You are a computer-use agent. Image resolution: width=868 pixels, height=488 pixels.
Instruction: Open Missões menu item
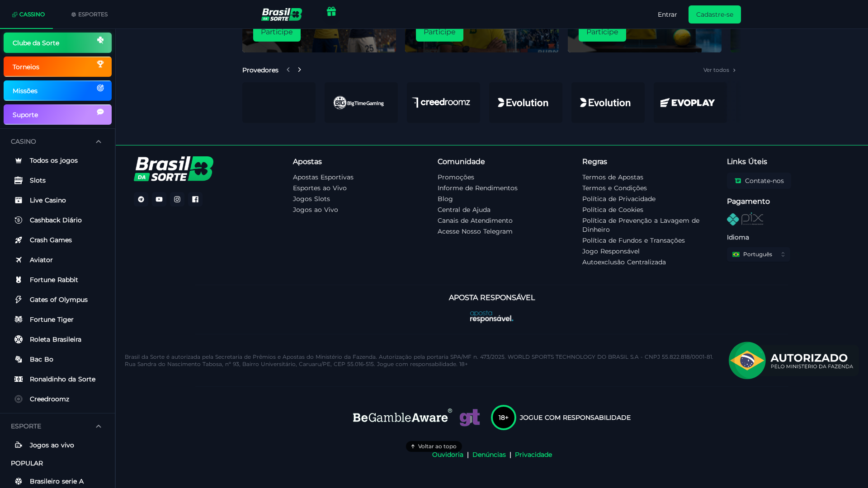[57, 91]
